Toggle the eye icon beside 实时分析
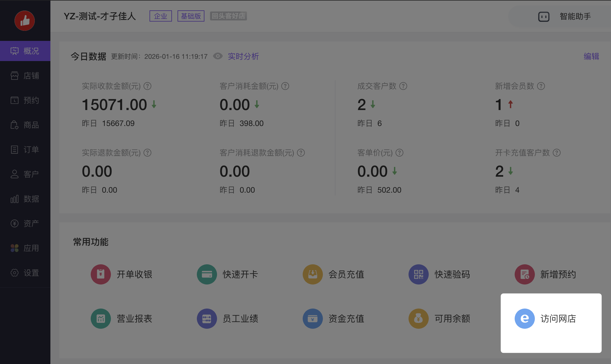Viewport: 611px width, 364px height. [218, 56]
